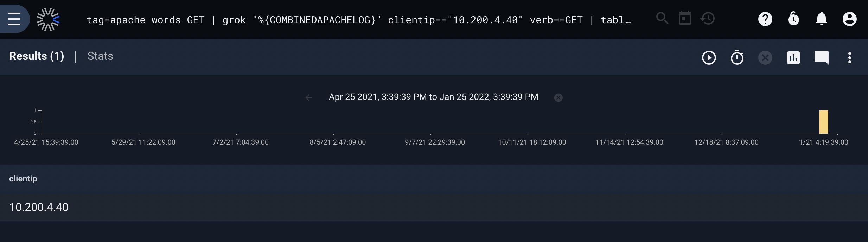The height and width of the screenshot is (242, 868).
Task: Open the notifications bell
Action: pos(822,19)
